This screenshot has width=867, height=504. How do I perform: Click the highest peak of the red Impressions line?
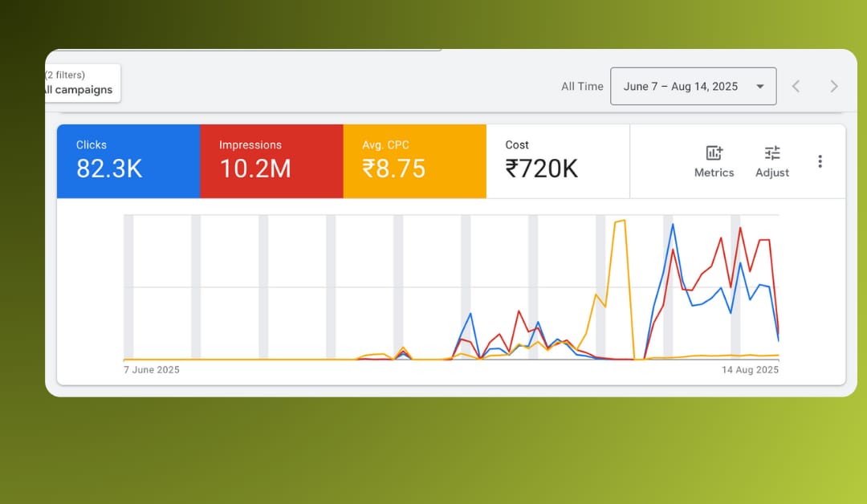pyautogui.click(x=740, y=229)
